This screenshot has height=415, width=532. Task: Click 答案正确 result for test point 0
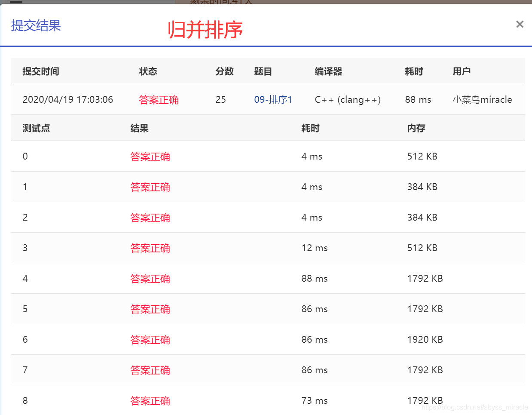click(150, 157)
